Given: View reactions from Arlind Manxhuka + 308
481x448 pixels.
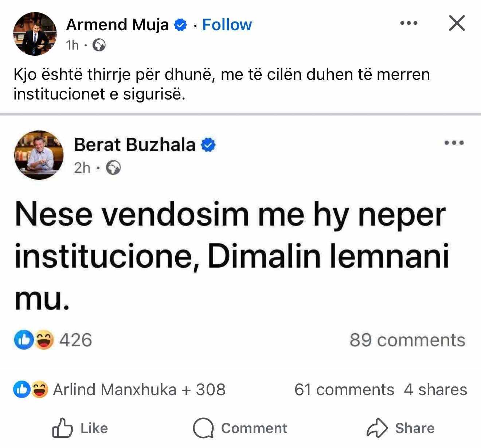Looking at the screenshot, I should coord(139,390).
